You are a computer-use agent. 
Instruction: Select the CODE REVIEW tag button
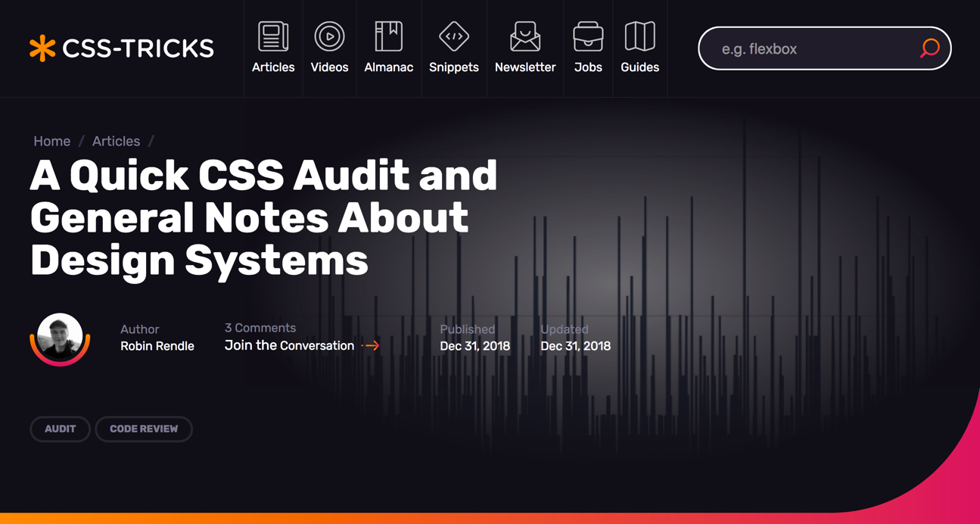coord(144,429)
